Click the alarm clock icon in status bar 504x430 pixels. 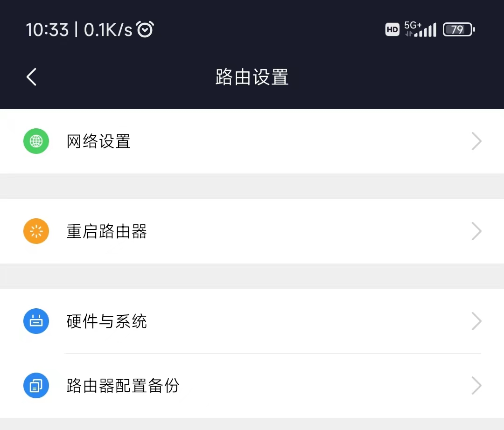(x=145, y=29)
